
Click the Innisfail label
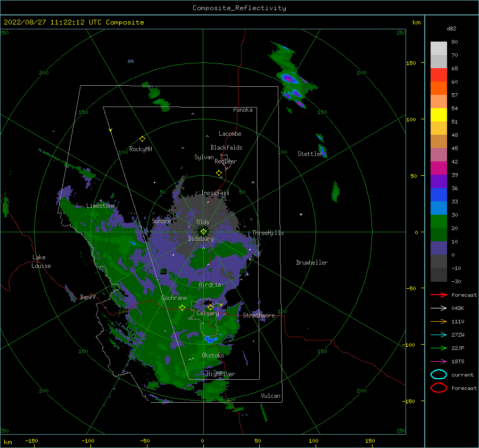(215, 193)
